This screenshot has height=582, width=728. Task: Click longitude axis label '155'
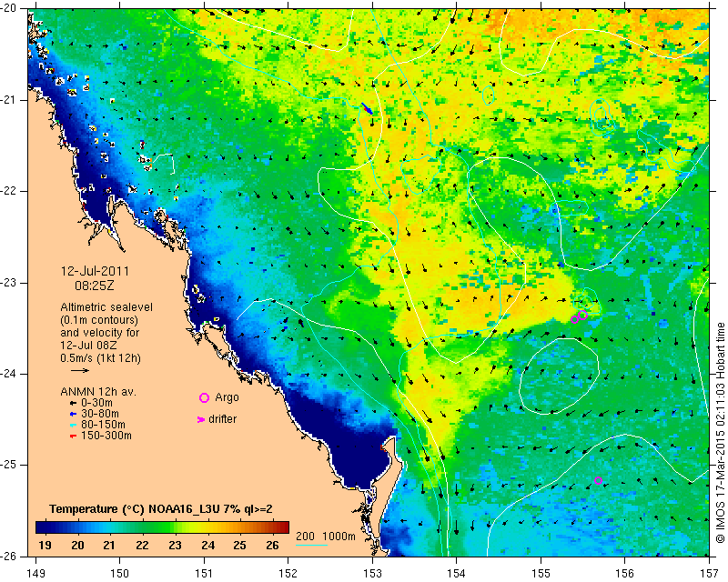541,574
